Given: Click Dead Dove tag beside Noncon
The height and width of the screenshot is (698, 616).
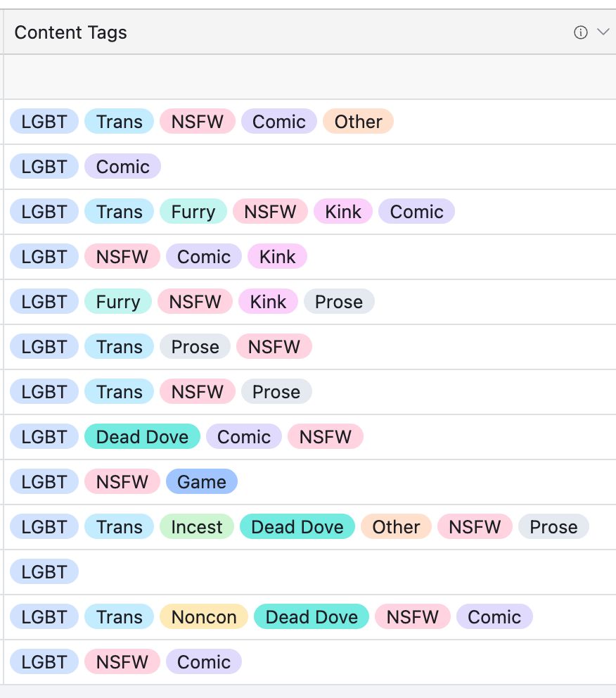Looking at the screenshot, I should pyautogui.click(x=312, y=617).
